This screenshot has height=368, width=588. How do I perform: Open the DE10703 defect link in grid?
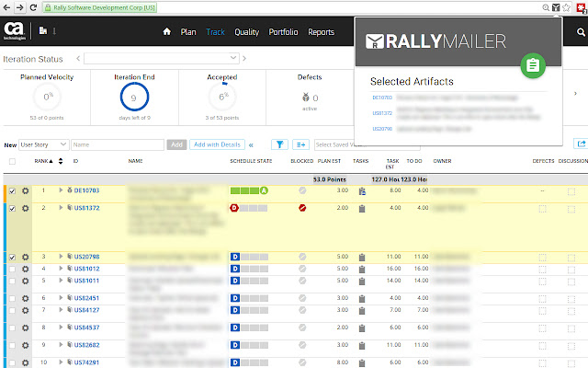click(x=86, y=190)
